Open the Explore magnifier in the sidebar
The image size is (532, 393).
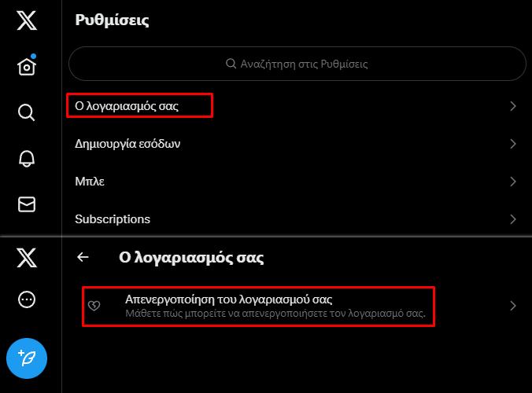point(27,112)
